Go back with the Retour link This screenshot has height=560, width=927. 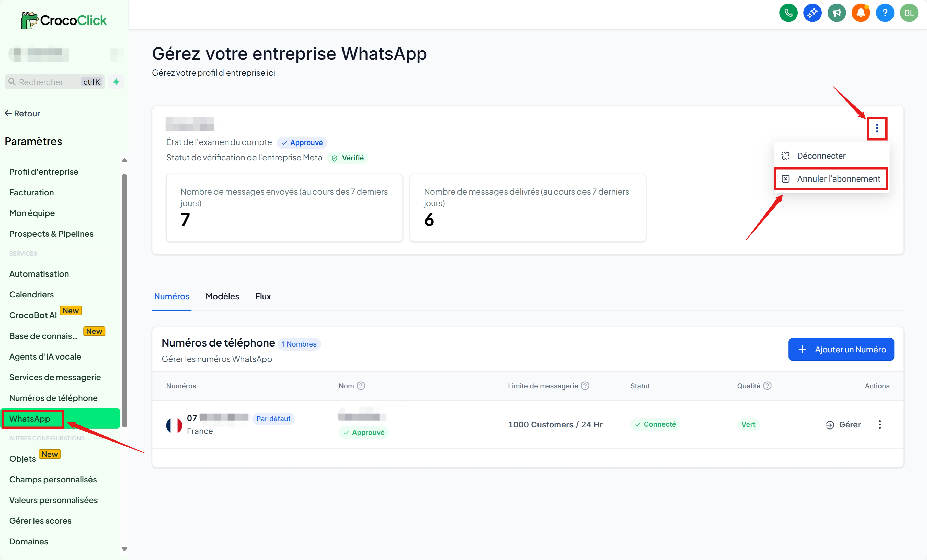22,113
